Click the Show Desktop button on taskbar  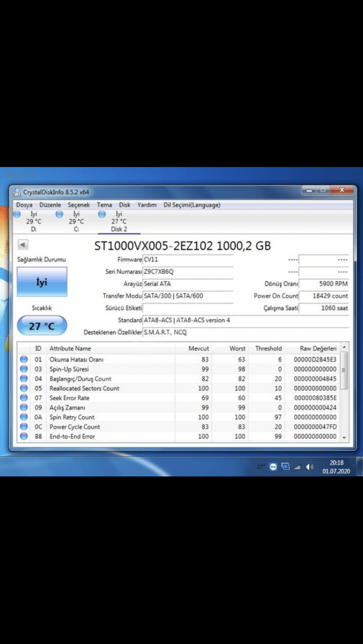point(359,466)
